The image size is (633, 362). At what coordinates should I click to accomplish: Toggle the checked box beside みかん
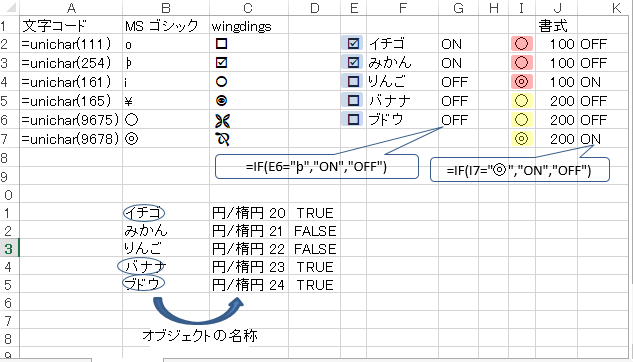(353, 62)
